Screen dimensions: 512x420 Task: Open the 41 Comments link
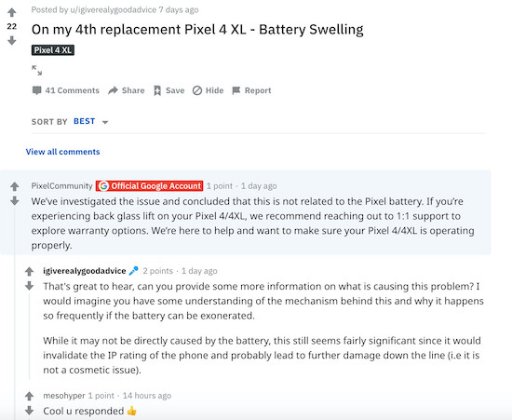(66, 90)
